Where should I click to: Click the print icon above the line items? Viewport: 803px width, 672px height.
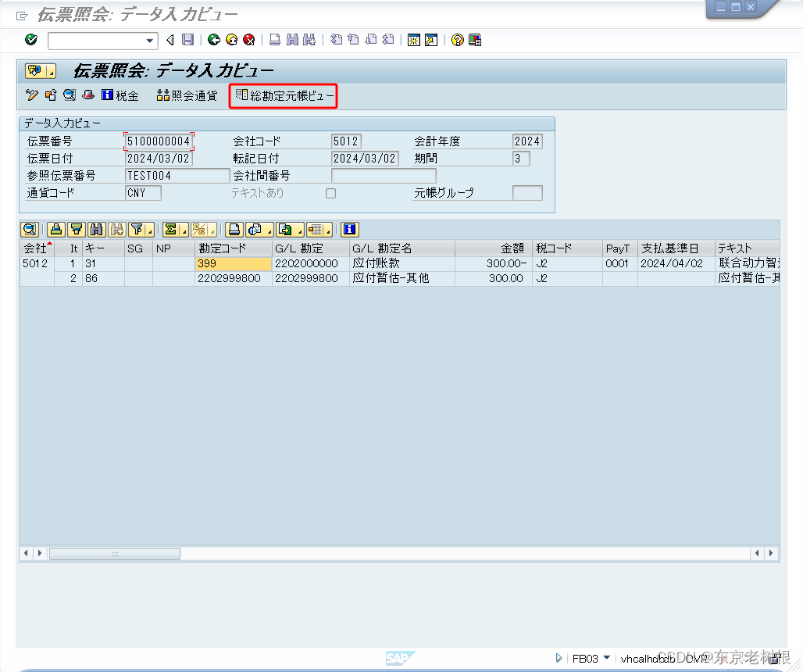point(233,230)
